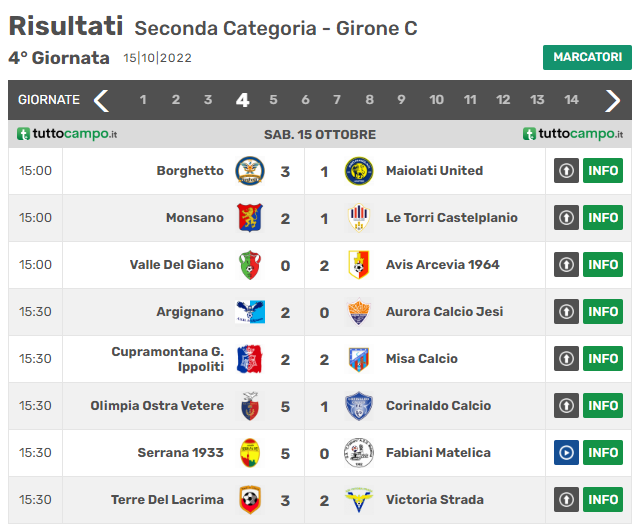
Task: Switch to giornata 10 tab
Action: click(436, 100)
